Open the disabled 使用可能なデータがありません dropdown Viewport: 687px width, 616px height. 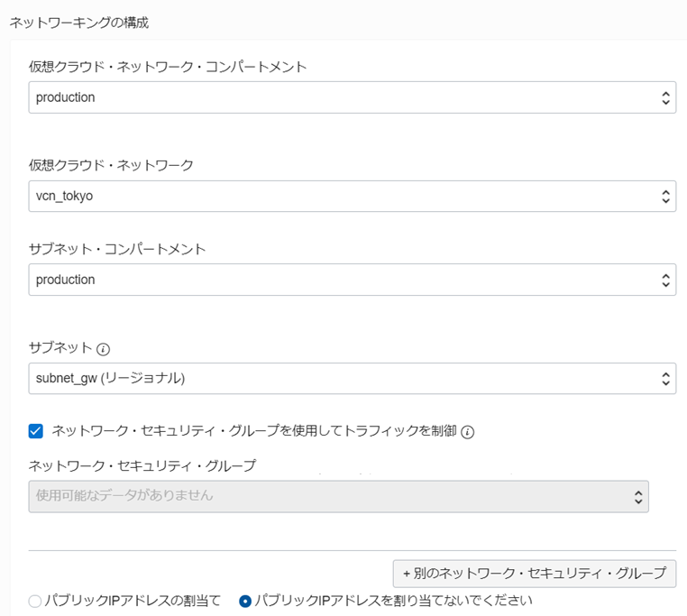pos(339,496)
